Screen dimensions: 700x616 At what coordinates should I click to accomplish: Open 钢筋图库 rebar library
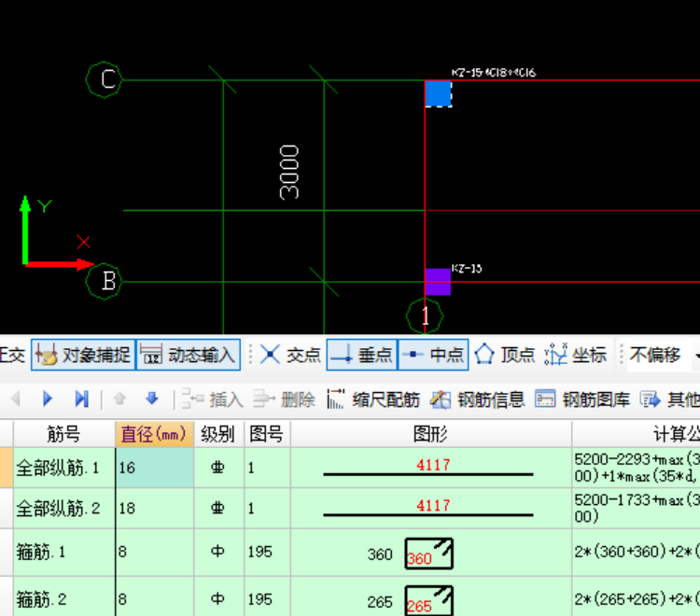(x=582, y=399)
